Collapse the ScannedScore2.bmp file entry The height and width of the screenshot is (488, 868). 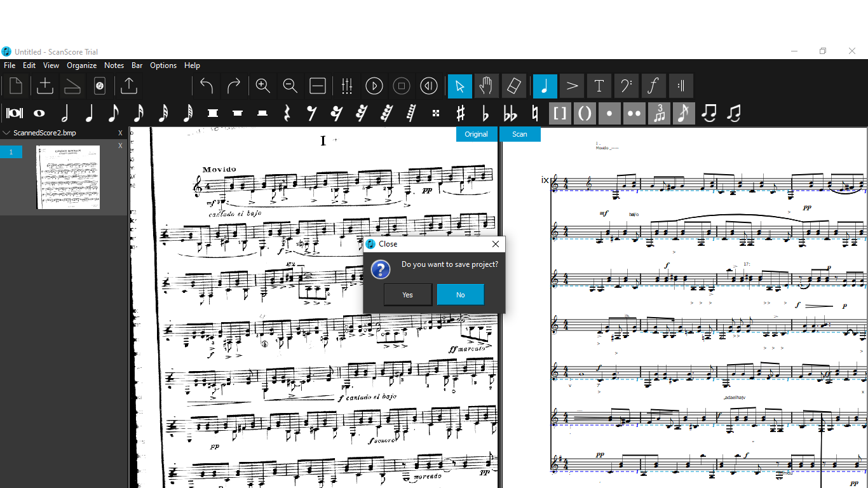click(x=7, y=133)
